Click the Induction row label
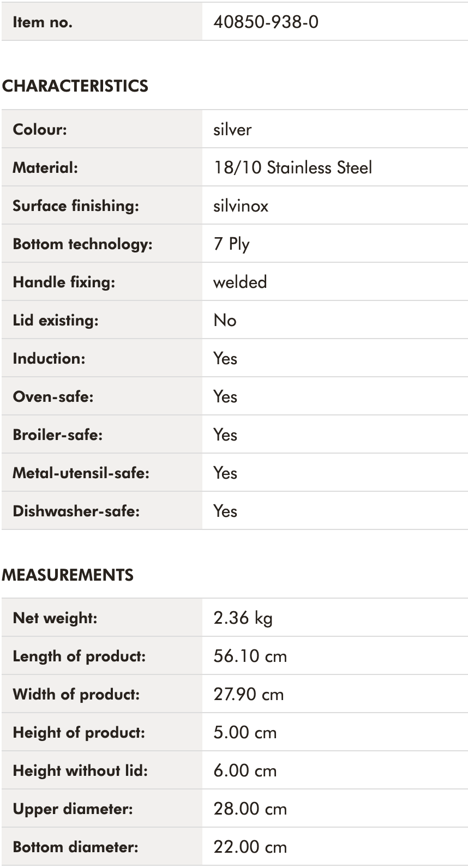The width and height of the screenshot is (468, 868). 49,358
